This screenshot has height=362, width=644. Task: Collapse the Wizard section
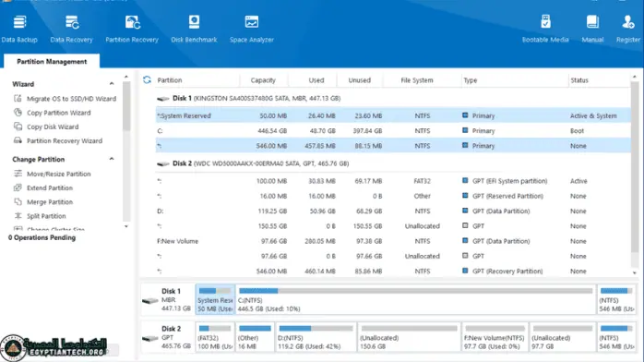click(112, 83)
